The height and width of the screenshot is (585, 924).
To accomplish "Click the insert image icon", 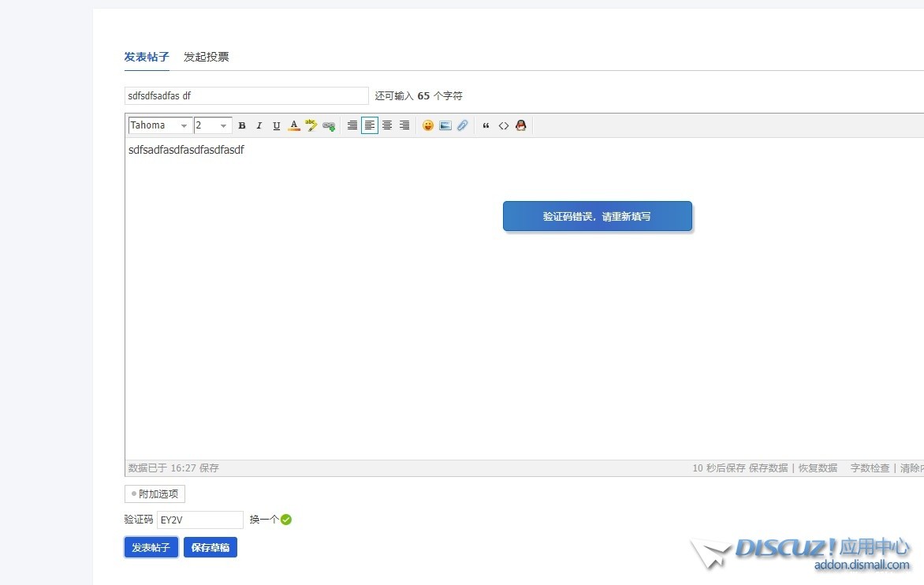I will [445, 126].
